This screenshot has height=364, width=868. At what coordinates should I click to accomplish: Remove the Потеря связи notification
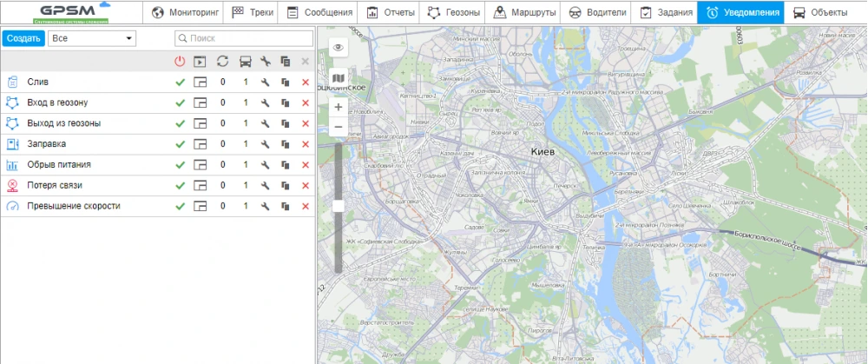click(x=305, y=186)
